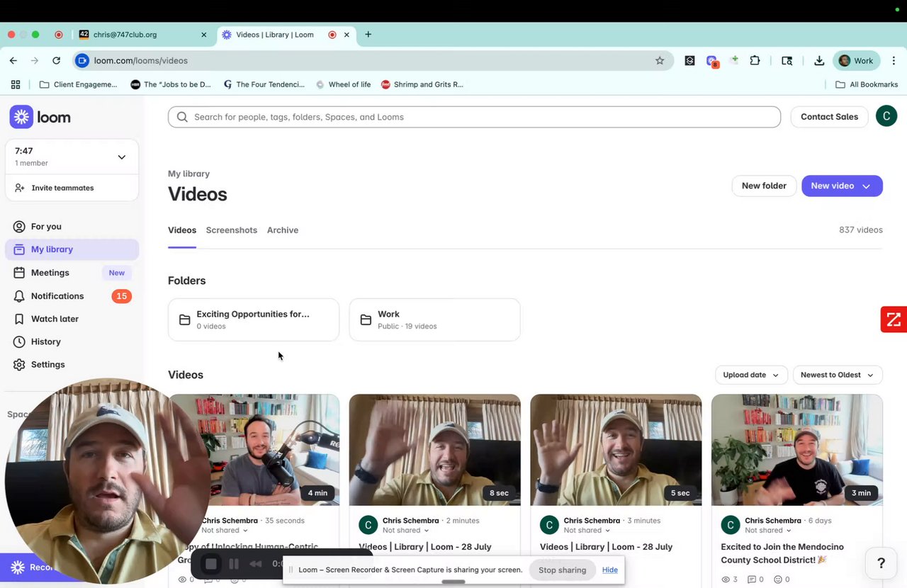Open the Wheel of life bookmark

point(343,84)
